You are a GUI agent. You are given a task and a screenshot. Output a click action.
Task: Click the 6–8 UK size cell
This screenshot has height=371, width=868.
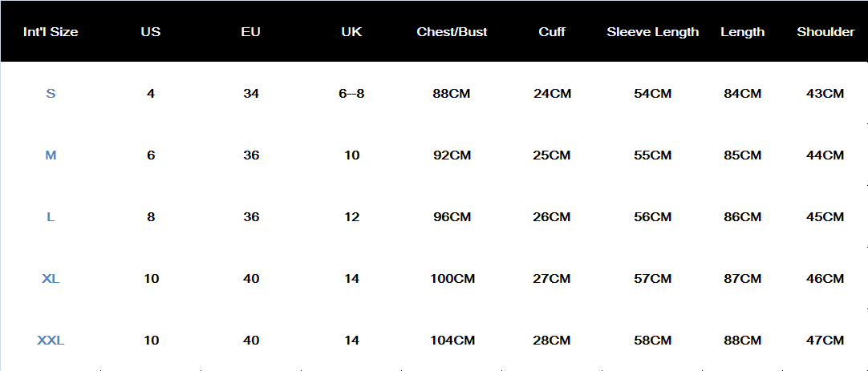[351, 94]
